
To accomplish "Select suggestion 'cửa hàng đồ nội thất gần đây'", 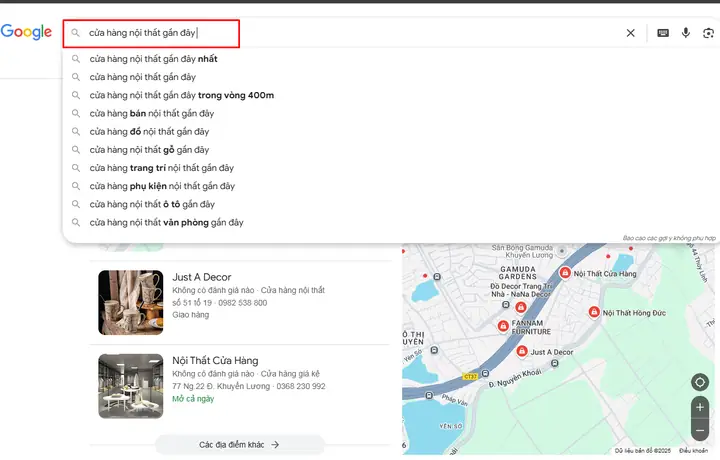I will pyautogui.click(x=149, y=132).
